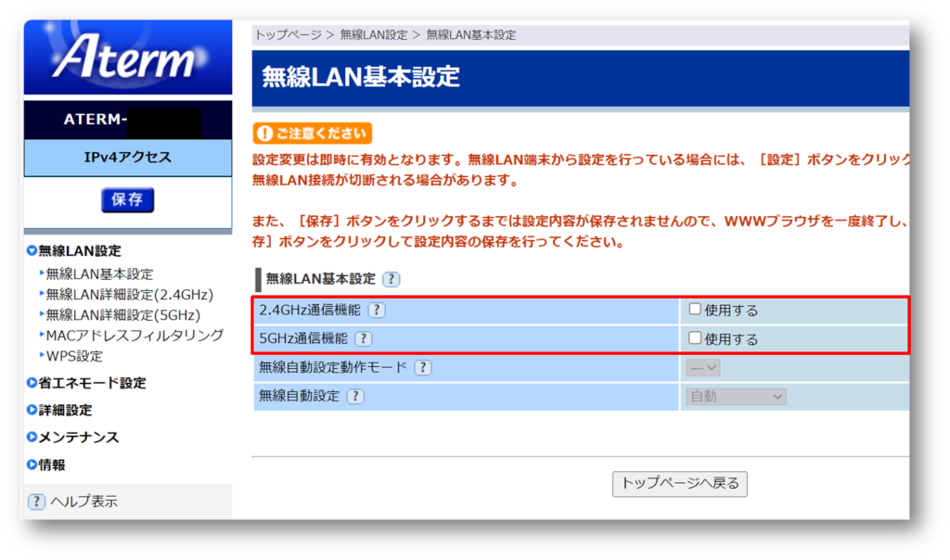
Task: Open the 無線自動設定 自動 dropdown
Action: (x=736, y=396)
